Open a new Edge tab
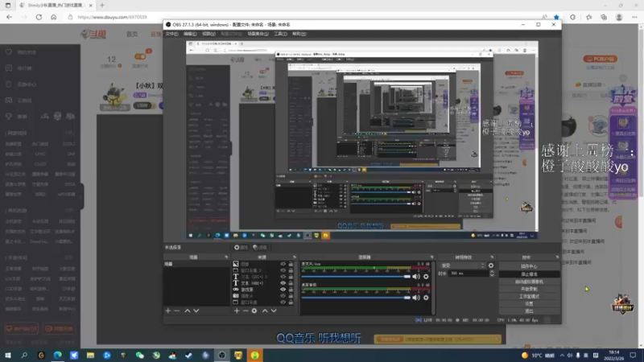Screen dimensions: 644x362 tap(102, 6)
